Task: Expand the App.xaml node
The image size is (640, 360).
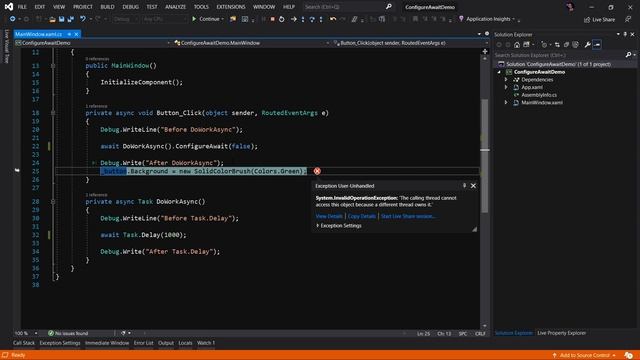Action: (506, 87)
